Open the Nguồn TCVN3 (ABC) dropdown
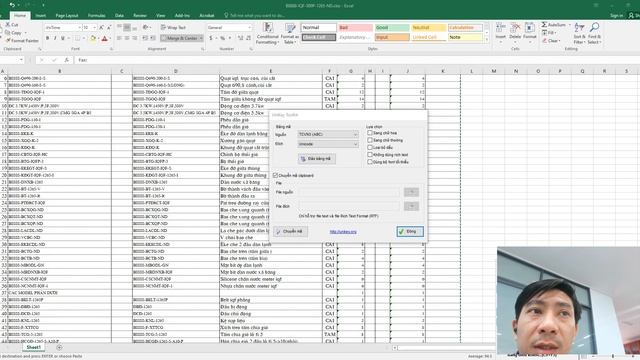 click(328, 134)
